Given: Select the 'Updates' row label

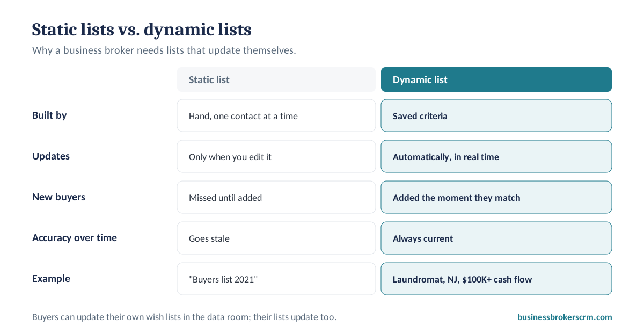Looking at the screenshot, I should (x=51, y=156).
